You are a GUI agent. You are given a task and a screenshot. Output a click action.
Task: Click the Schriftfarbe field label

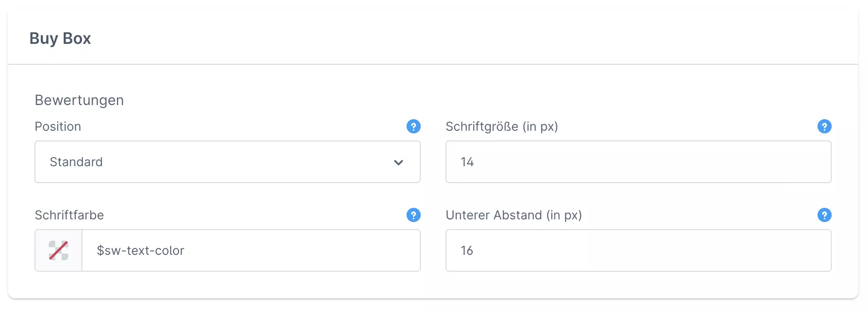click(70, 215)
